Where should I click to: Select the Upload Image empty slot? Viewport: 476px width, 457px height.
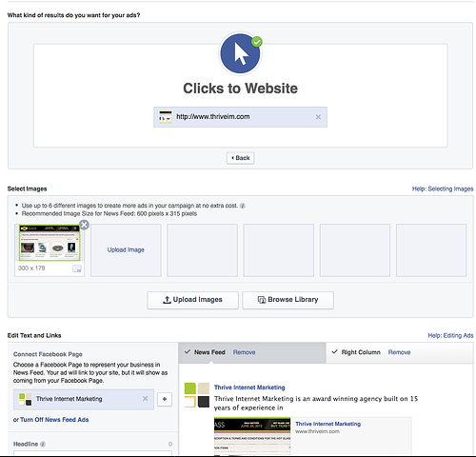126,250
